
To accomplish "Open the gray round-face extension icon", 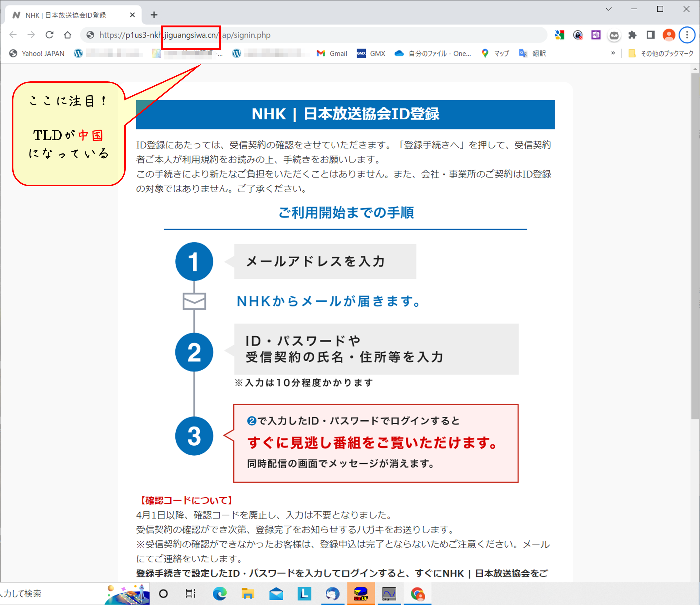I will [614, 35].
